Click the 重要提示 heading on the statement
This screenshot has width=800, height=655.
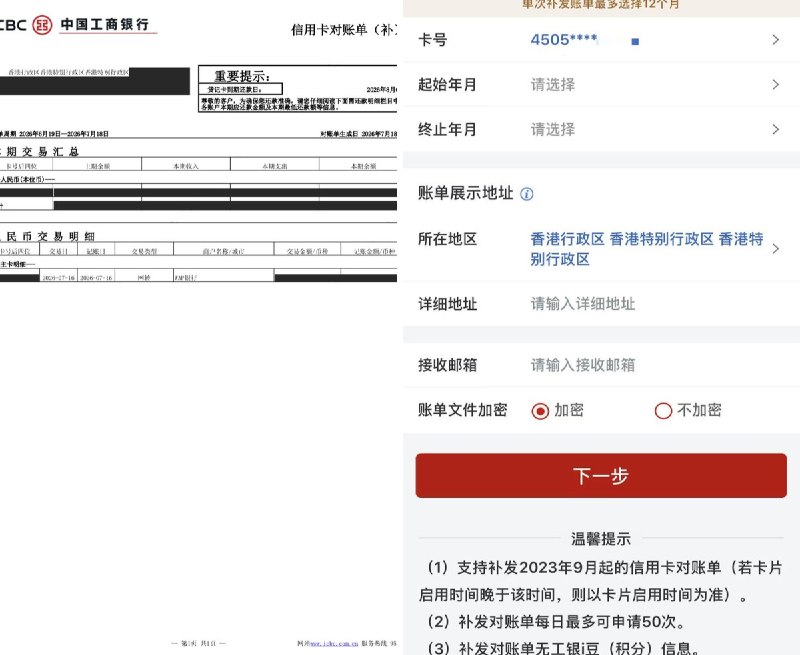click(x=241, y=77)
